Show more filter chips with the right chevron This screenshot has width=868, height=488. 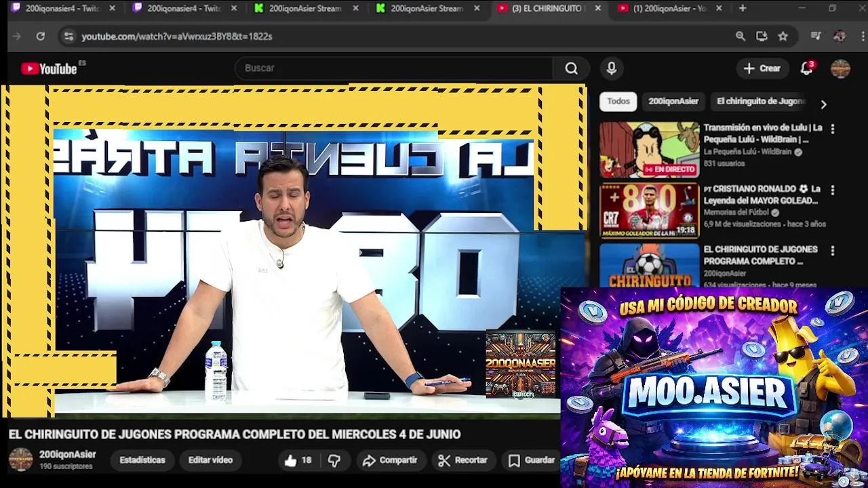[823, 104]
